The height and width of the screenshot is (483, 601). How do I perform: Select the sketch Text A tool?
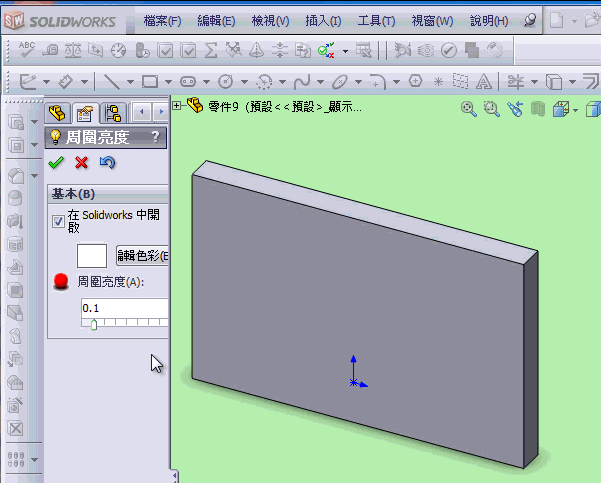pos(484,82)
